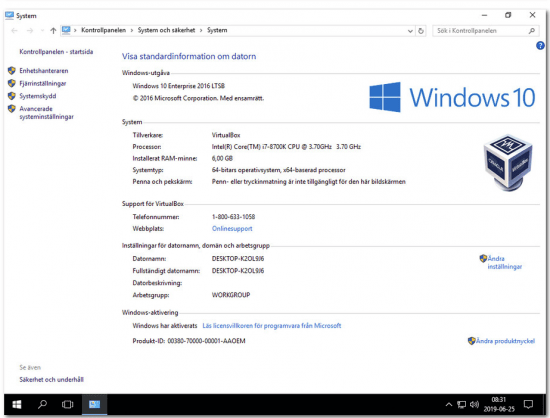Select the phone number 1-800-633-1058
Image resolution: width=550 pixels, height=418 pixels.
click(x=233, y=217)
